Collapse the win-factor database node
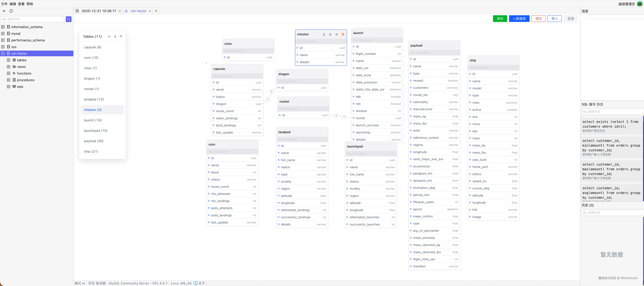 (3, 54)
